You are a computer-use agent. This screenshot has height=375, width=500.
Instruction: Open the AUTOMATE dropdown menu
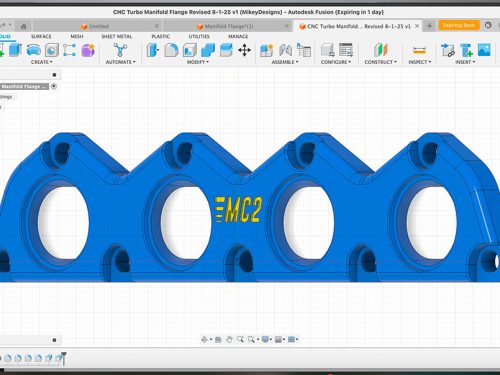(x=121, y=62)
